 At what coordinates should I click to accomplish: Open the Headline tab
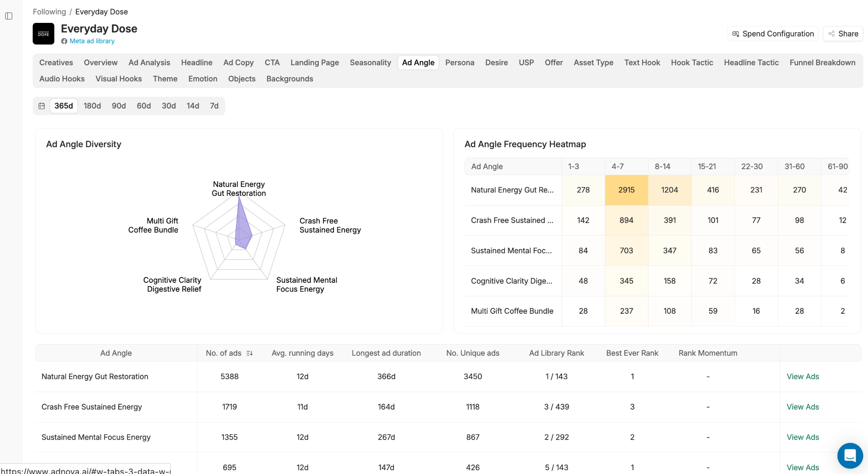pos(197,63)
